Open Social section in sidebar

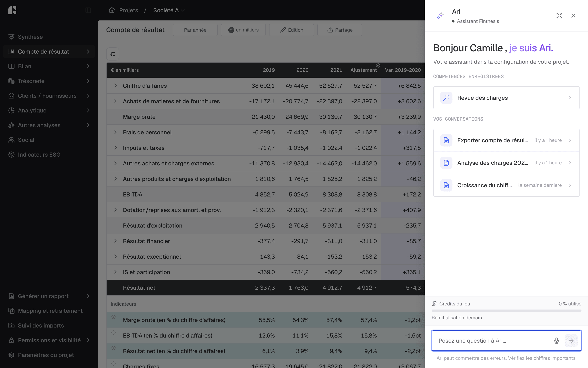point(49,140)
